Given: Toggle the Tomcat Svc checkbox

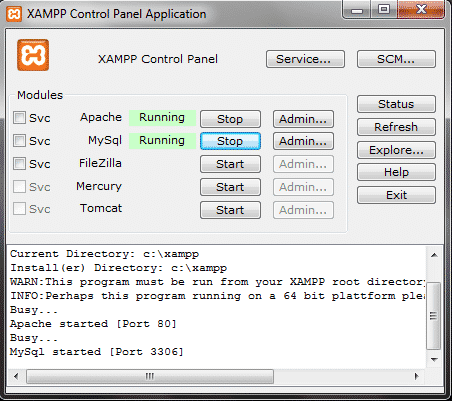Looking at the screenshot, I should [x=19, y=209].
